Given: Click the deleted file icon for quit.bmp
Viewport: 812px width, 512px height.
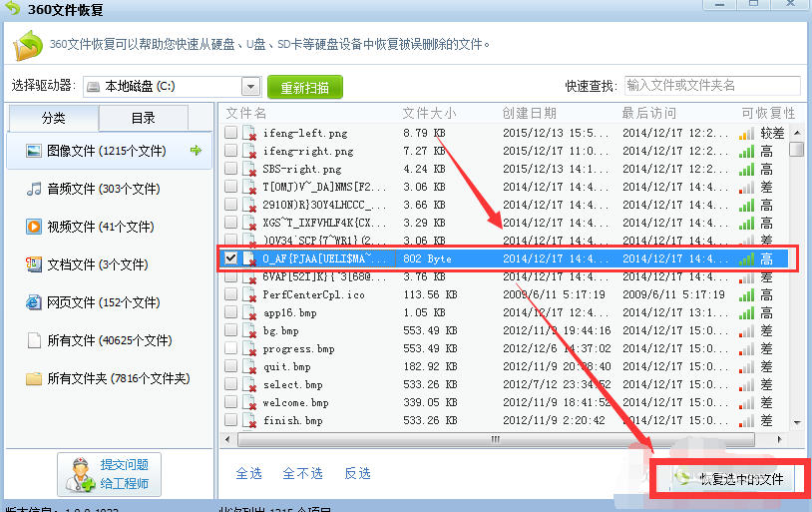Looking at the screenshot, I should pyautogui.click(x=249, y=366).
